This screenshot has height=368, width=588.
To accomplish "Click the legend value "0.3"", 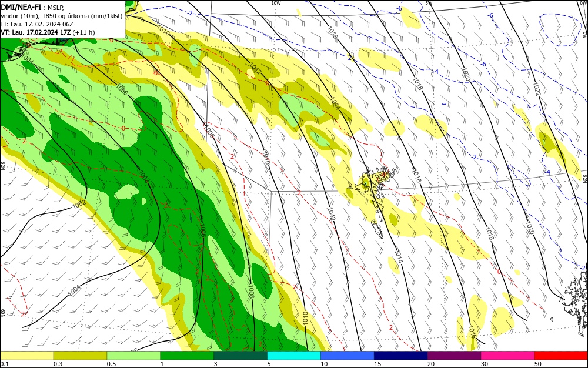I will [58, 364].
